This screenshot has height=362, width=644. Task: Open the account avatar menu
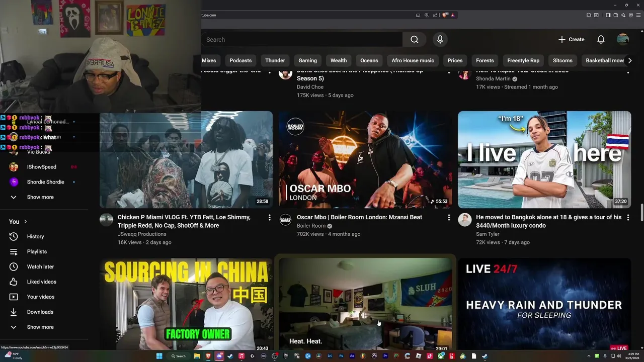623,39
